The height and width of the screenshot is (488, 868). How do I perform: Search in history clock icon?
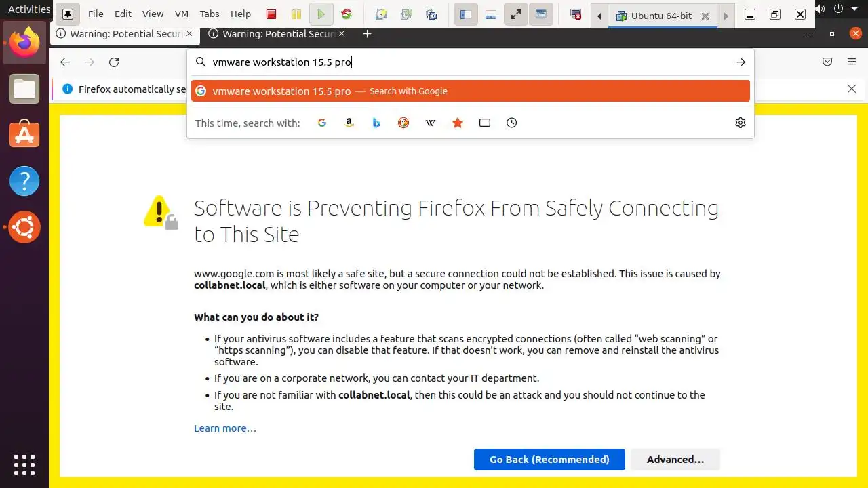coord(512,123)
